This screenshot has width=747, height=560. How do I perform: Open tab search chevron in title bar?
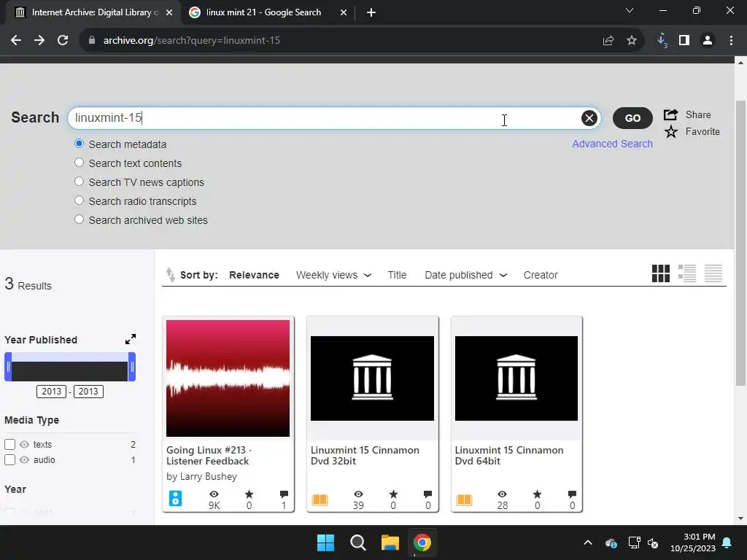point(630,10)
